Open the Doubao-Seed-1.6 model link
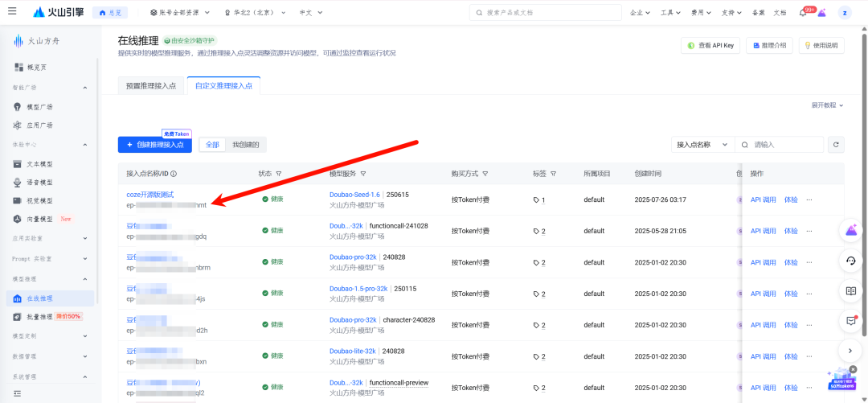Viewport: 868px width, 403px height. [355, 195]
